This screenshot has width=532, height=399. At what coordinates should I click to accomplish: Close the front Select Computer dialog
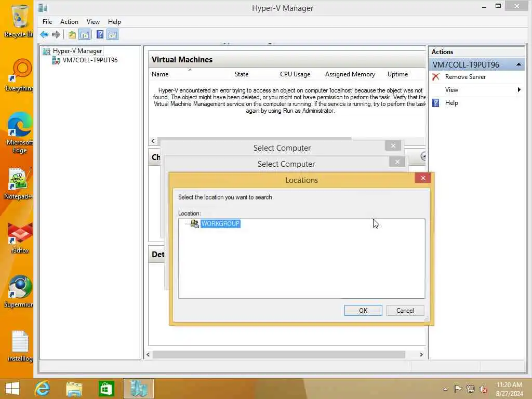(397, 162)
